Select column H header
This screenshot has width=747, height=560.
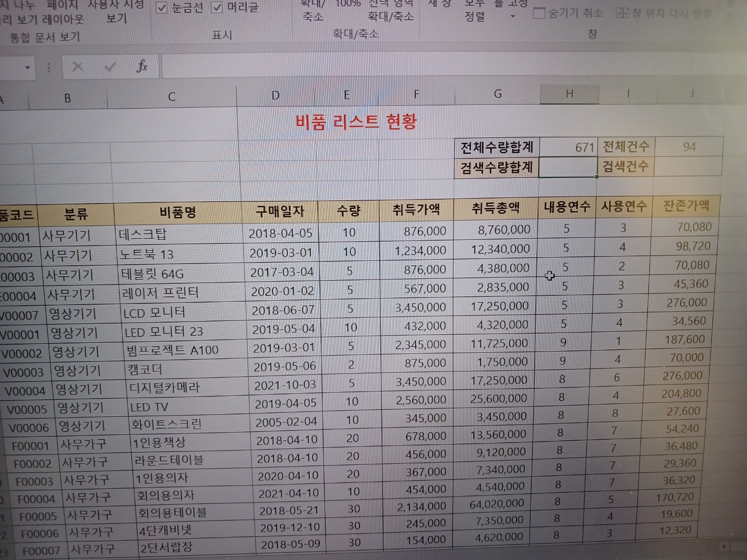(569, 94)
